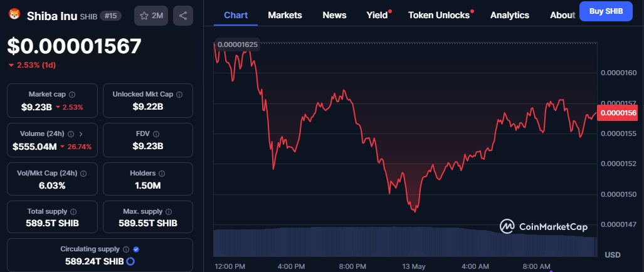Open Vol/Mkt Cap (24h) info icon
The height and width of the screenshot is (272, 644).
[84, 173]
